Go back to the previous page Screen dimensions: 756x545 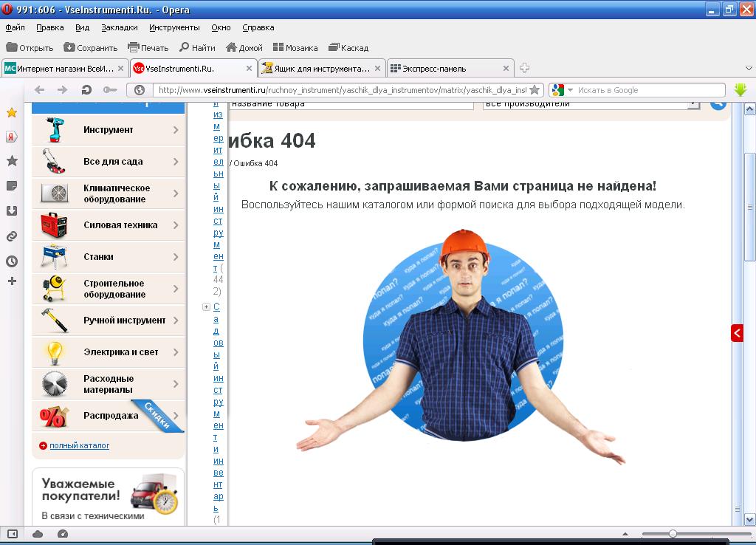[40, 89]
